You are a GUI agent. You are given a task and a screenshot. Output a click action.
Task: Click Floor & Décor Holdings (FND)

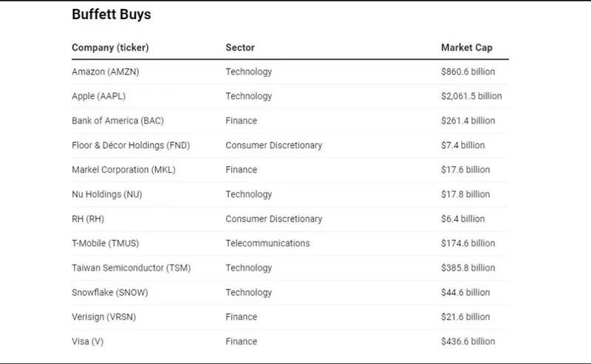131,145
